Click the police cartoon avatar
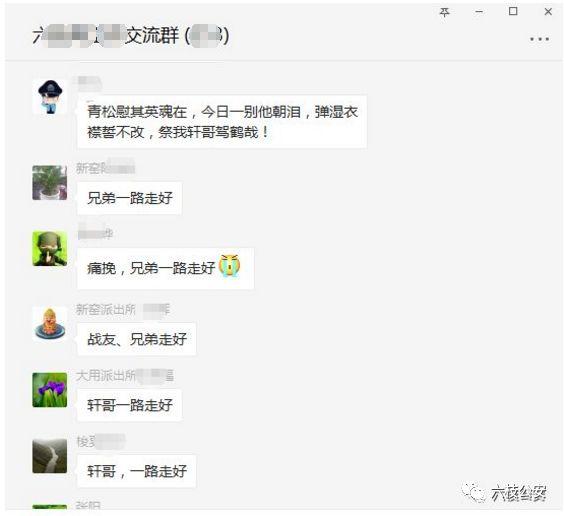This screenshot has height=516, width=564. pos(50,97)
